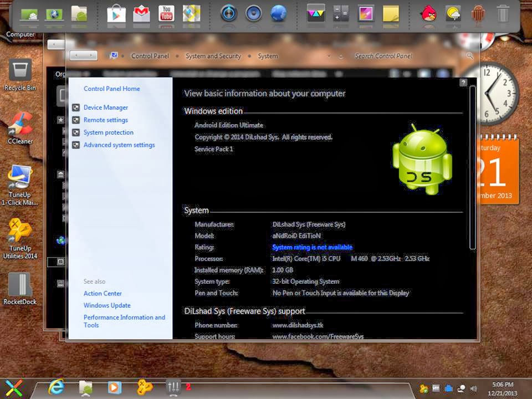This screenshot has width=532, height=399.
Task: Open Remote settings link
Action: click(x=105, y=120)
